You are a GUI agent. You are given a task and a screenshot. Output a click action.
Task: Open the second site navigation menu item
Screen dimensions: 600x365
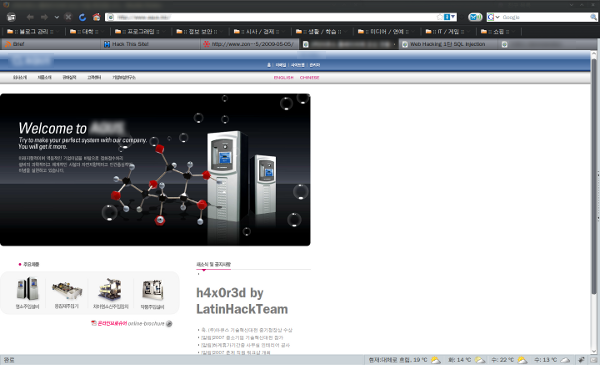44,77
